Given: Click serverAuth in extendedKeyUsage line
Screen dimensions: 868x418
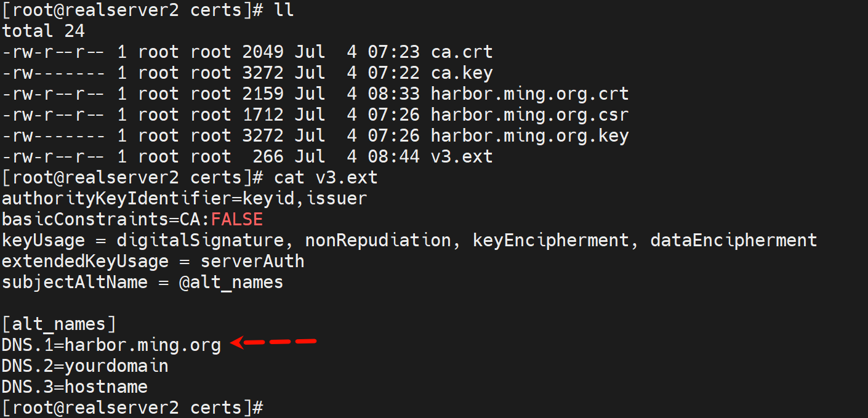Looking at the screenshot, I should click(x=252, y=261).
